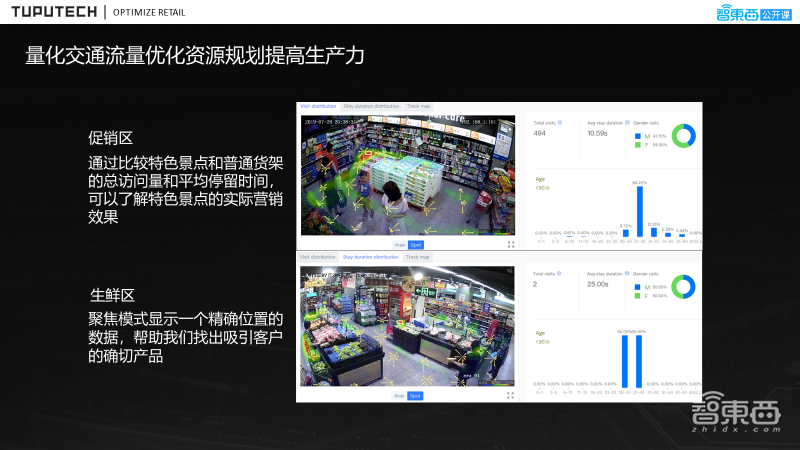This screenshot has width=800, height=450.
Task: Open Track map tab in lower panel
Action: [418, 257]
